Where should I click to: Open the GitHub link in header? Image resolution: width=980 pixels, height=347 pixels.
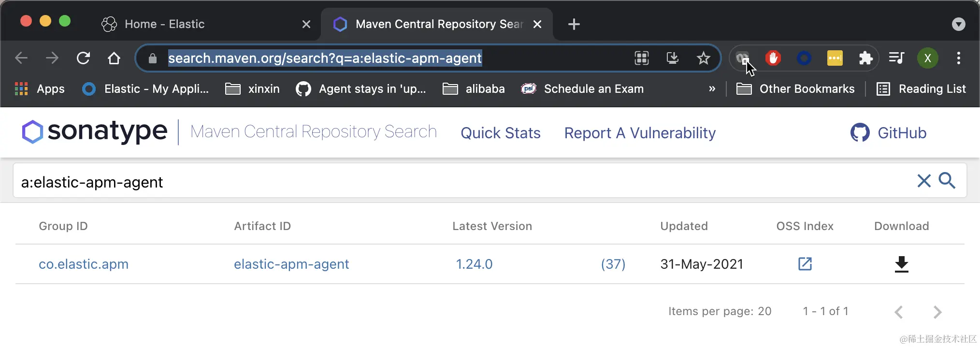point(889,133)
